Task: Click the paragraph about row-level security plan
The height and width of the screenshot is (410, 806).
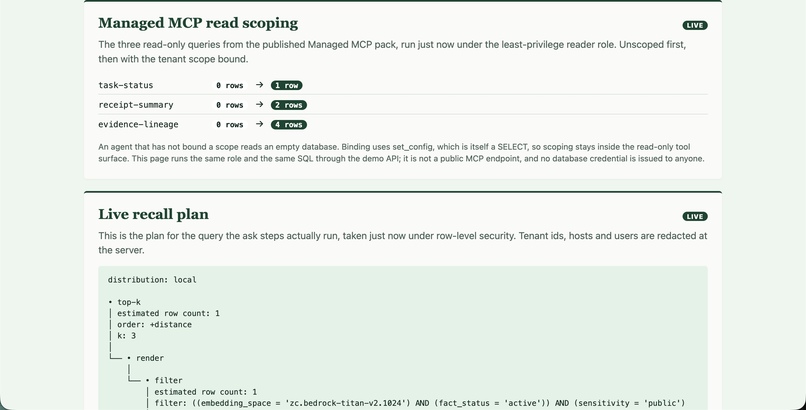Action: pyautogui.click(x=402, y=243)
